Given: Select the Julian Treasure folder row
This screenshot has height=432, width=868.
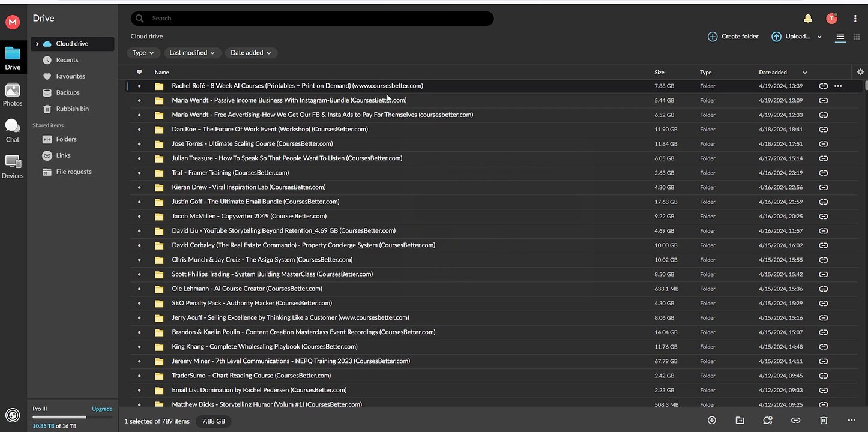Looking at the screenshot, I should click(492, 158).
